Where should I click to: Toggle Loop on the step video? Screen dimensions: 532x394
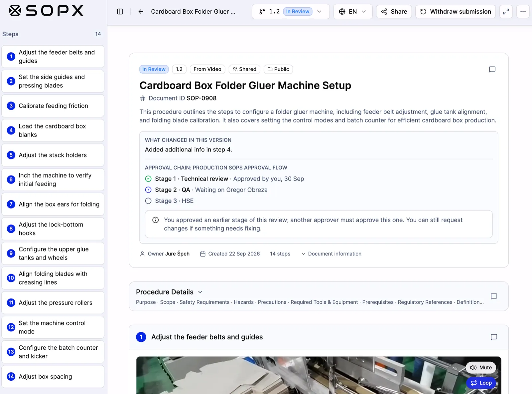[481, 383]
